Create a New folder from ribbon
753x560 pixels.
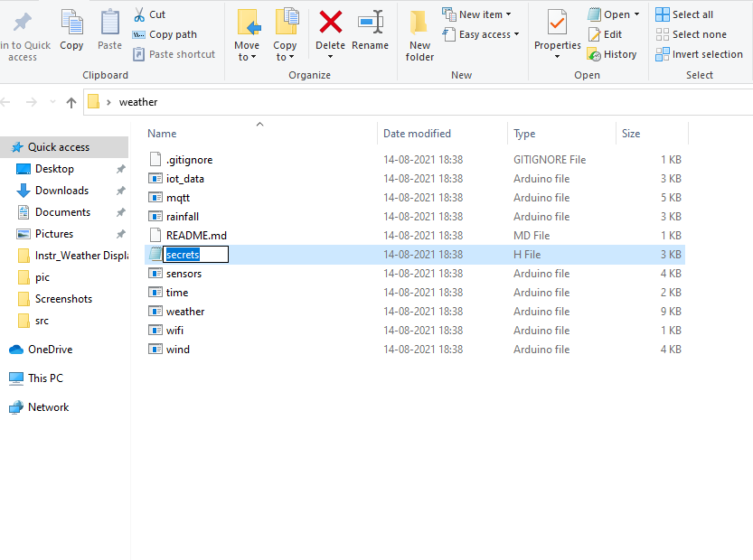(x=419, y=23)
